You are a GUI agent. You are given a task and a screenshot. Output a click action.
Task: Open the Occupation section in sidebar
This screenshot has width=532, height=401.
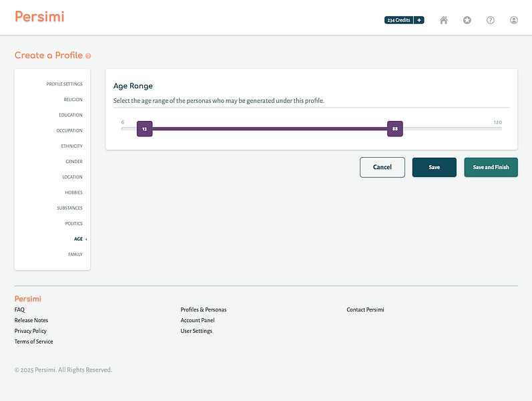[x=69, y=130]
